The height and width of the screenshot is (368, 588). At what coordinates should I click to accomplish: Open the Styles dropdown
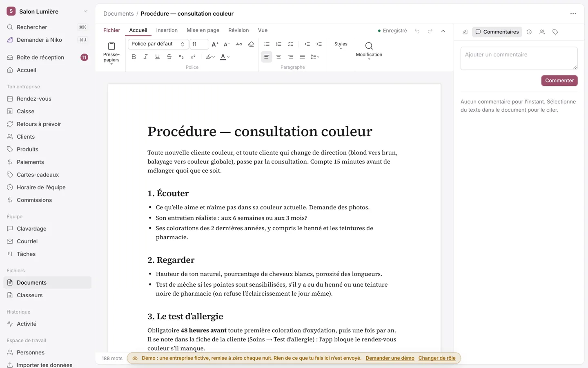coord(341,45)
